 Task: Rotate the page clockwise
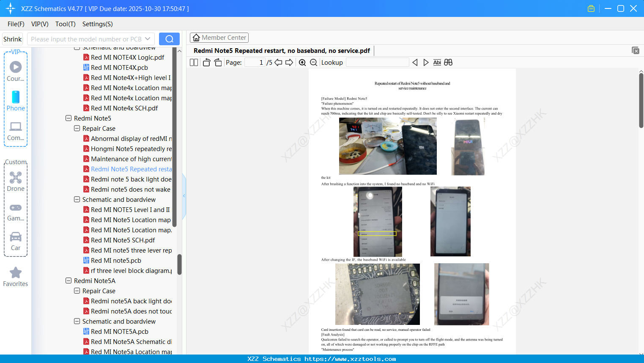218,62
